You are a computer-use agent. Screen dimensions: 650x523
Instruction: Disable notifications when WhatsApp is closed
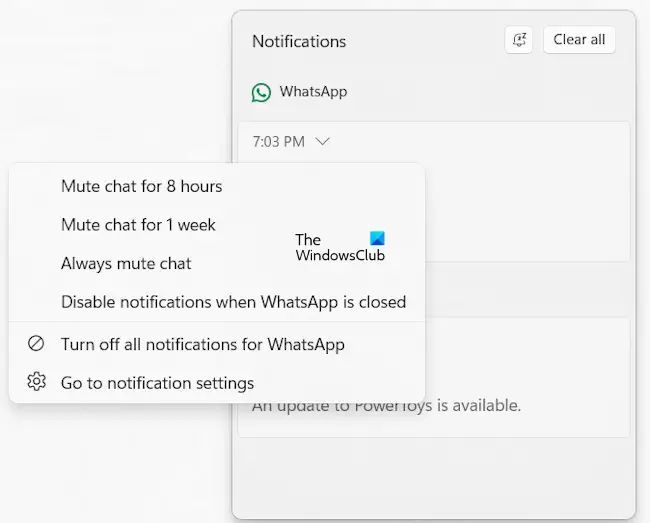[217, 302]
